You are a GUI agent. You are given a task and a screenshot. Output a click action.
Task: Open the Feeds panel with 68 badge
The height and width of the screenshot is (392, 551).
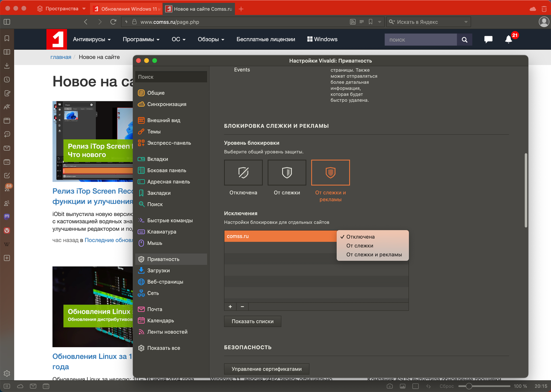pos(7,188)
